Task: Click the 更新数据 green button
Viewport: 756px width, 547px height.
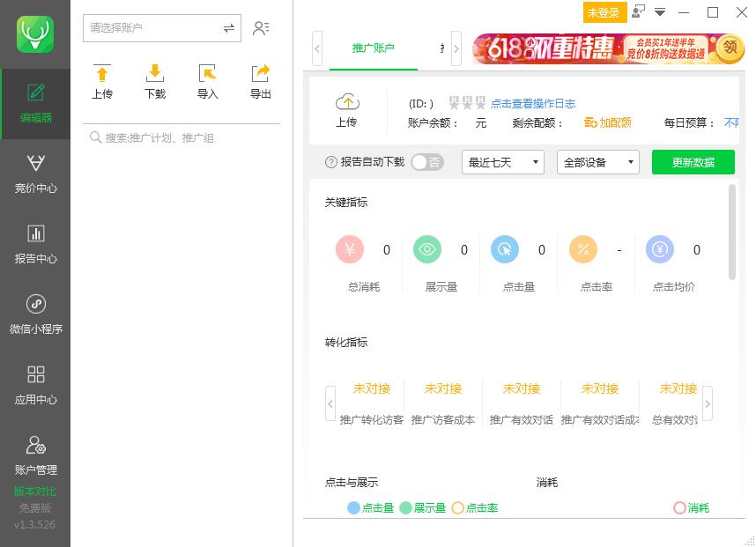Action: 693,162
